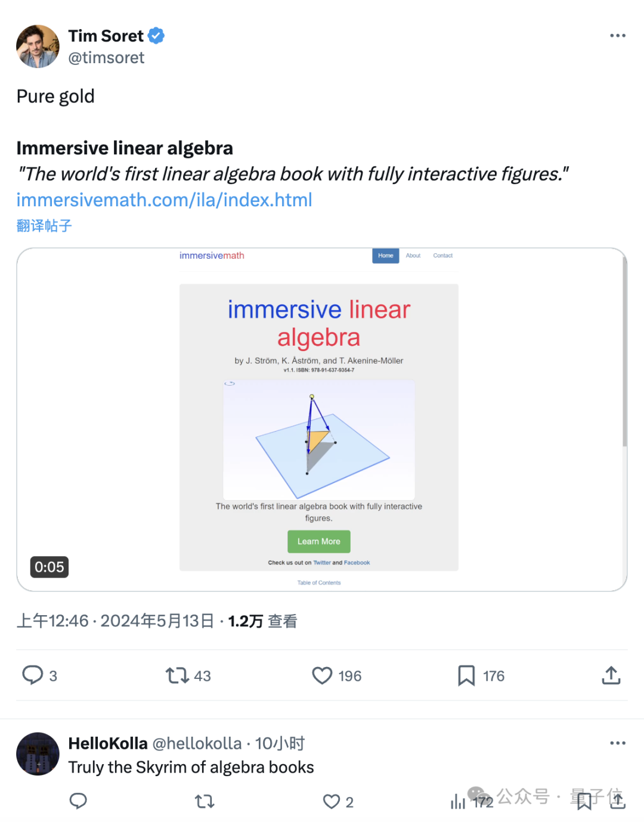Retweet Tim Soret's post
Screen dimensions: 644x822
click(x=177, y=675)
